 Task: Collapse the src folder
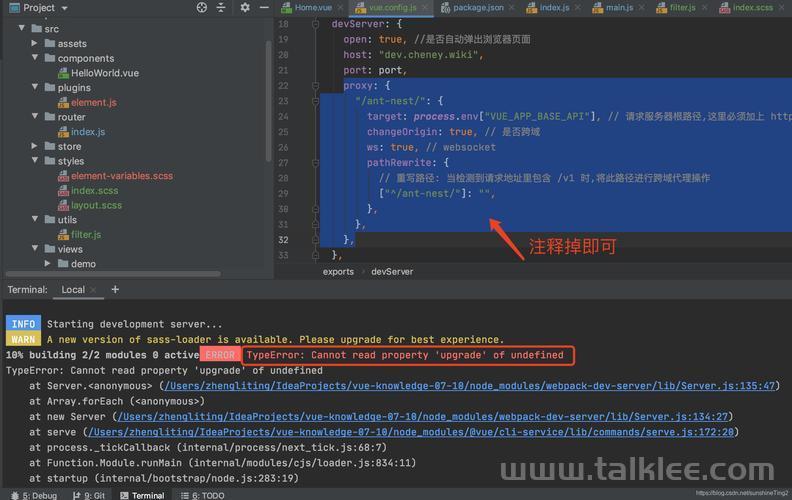coord(22,28)
